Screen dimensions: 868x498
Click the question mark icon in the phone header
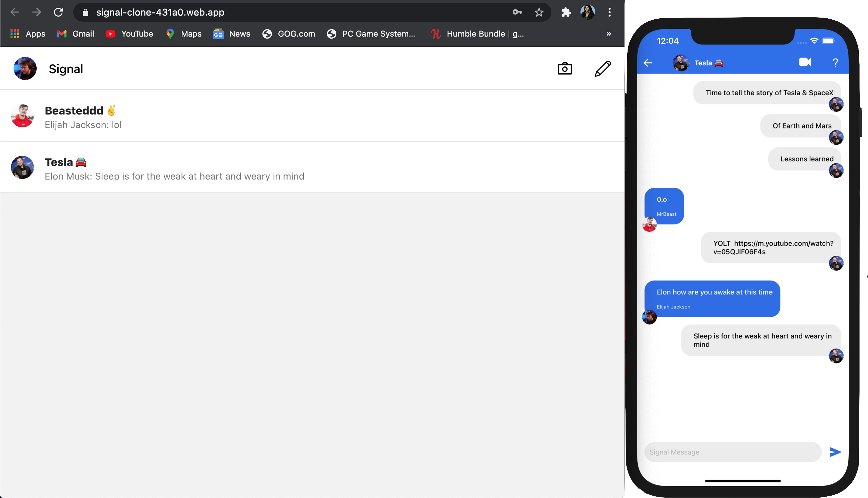pos(835,63)
